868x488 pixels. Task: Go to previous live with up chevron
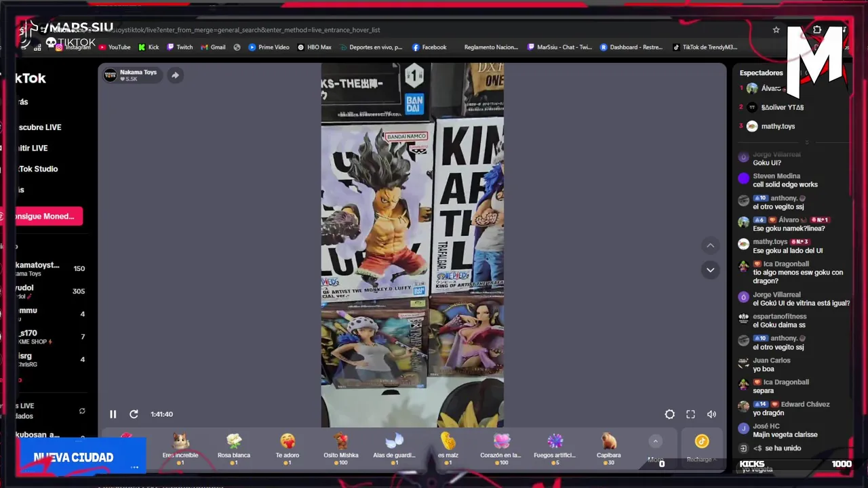710,245
